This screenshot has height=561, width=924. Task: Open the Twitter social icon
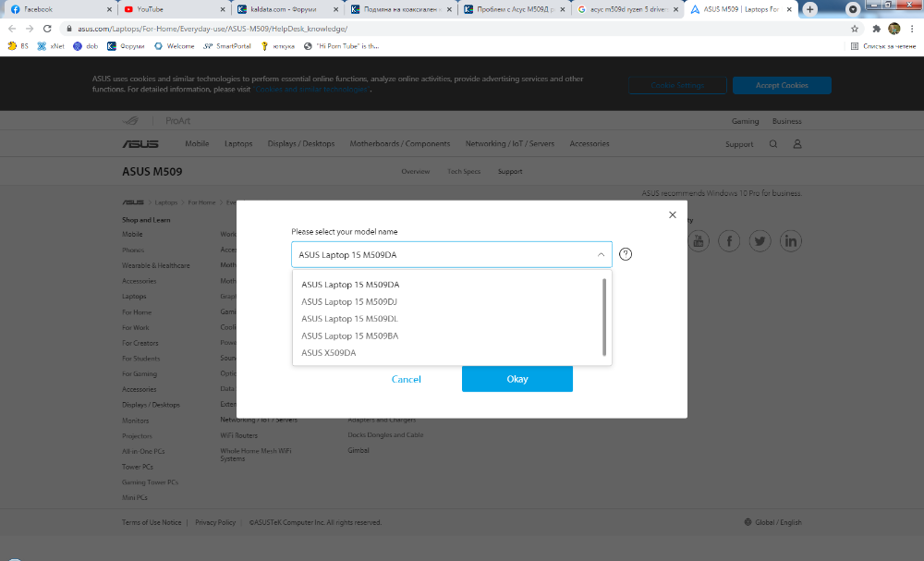760,241
